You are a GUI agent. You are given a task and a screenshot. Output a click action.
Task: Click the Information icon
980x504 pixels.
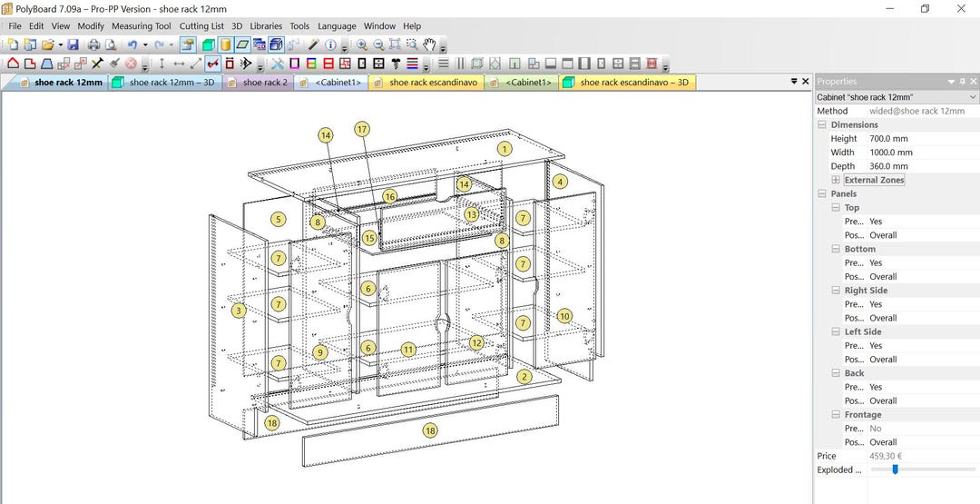click(x=330, y=44)
